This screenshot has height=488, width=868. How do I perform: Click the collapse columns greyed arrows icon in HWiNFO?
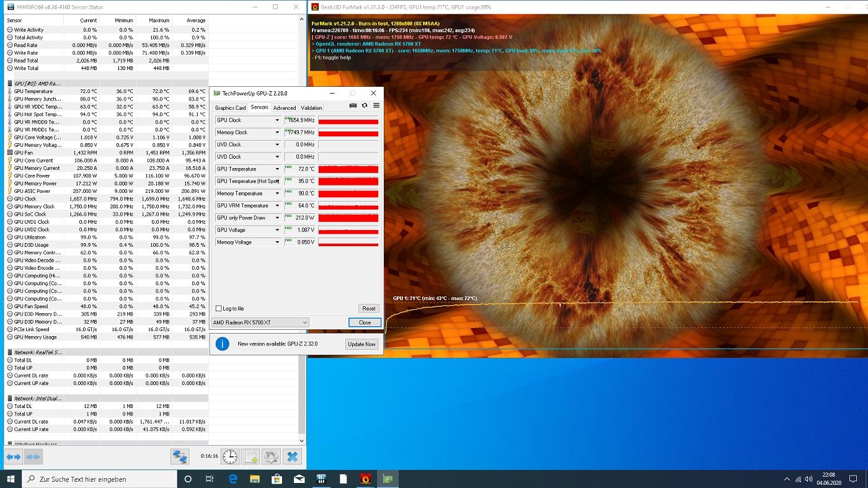(33, 457)
